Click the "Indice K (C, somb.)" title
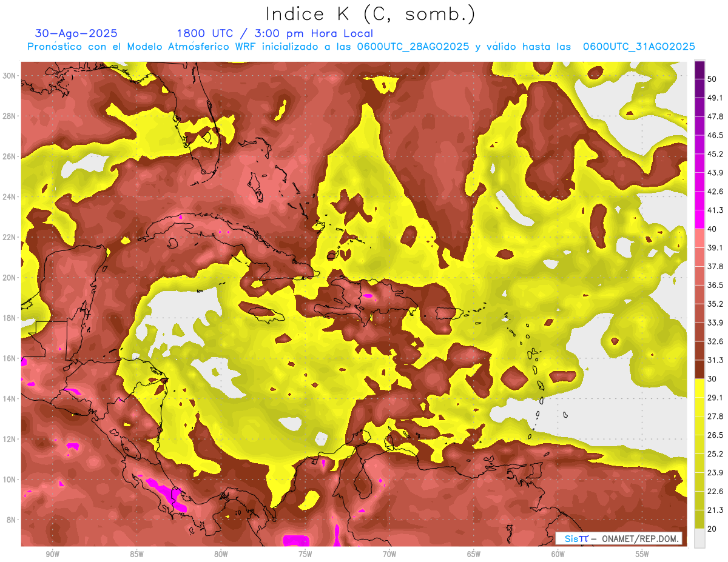 tap(371, 14)
